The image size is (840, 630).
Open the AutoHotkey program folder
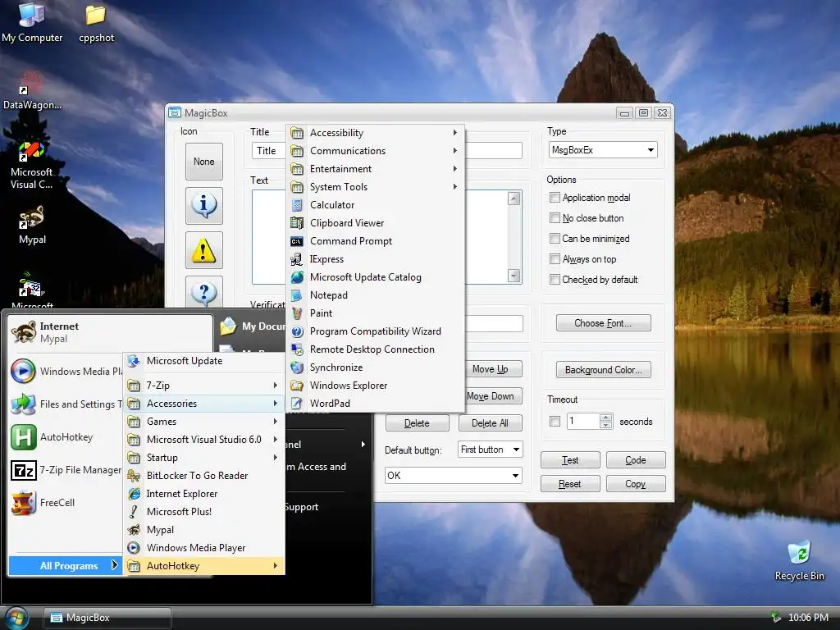pyautogui.click(x=203, y=566)
